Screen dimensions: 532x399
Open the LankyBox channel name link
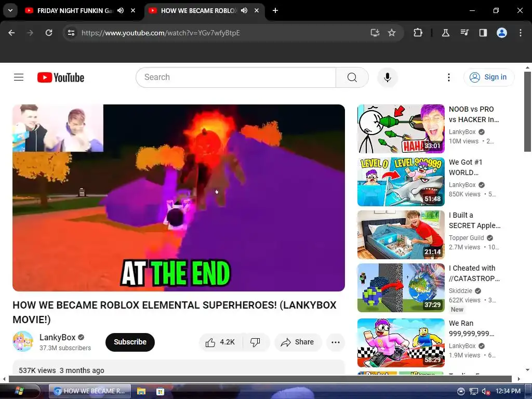point(57,337)
